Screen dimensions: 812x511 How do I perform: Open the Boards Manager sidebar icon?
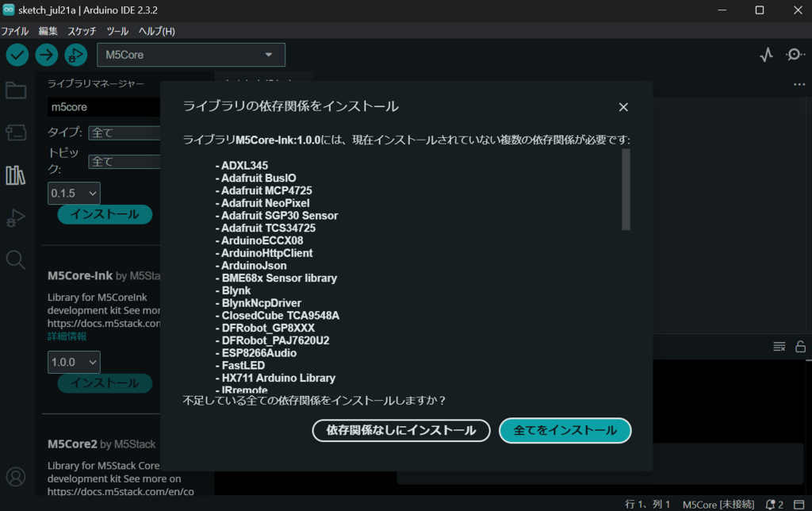tap(16, 133)
